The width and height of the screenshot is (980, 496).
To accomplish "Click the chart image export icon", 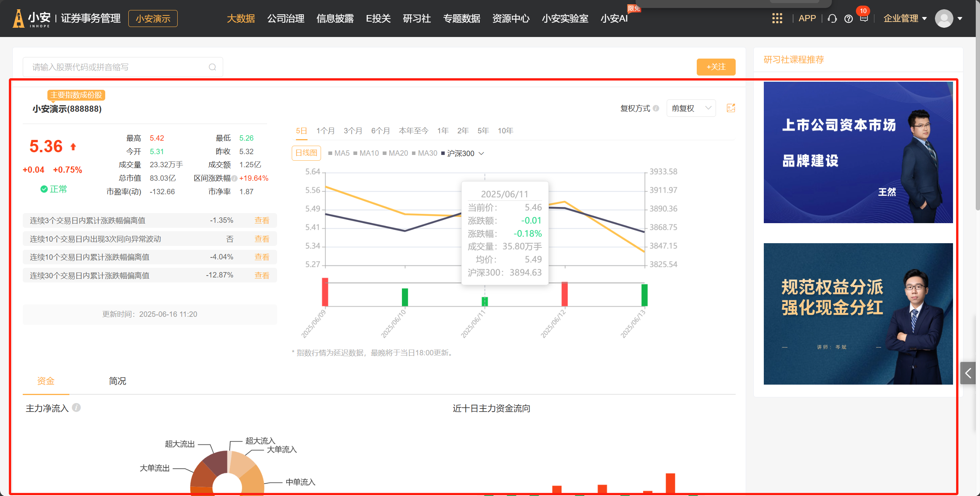I will (731, 108).
